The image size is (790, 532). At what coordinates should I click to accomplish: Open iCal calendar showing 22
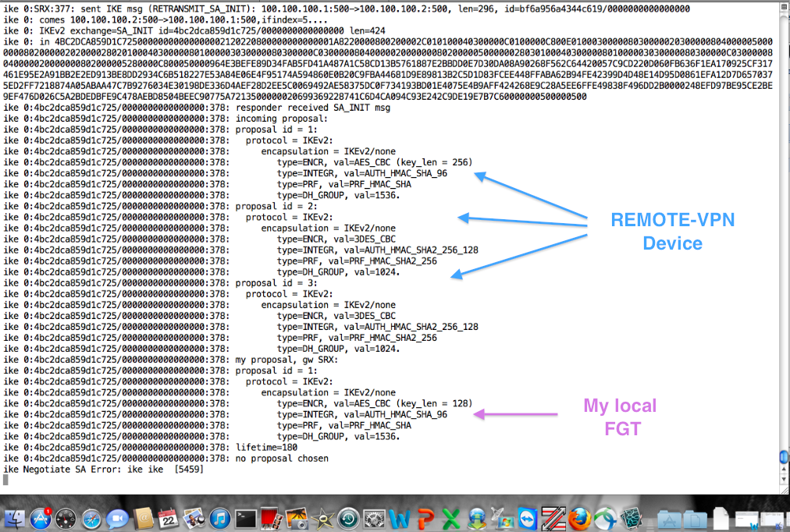169,519
